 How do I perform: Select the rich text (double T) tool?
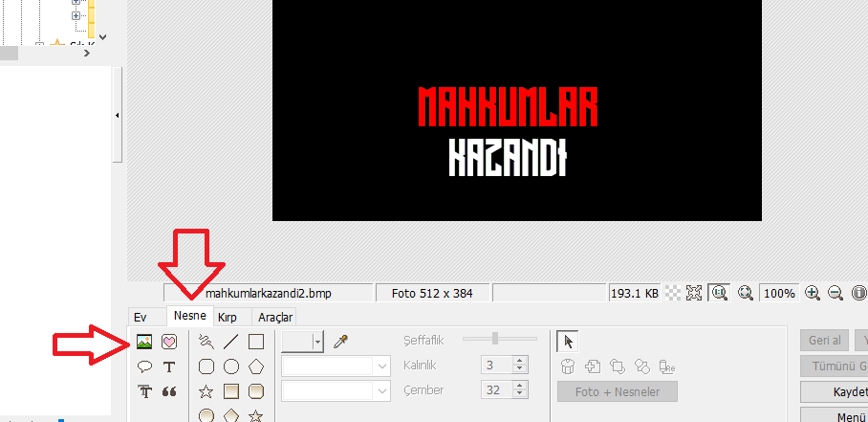[144, 391]
